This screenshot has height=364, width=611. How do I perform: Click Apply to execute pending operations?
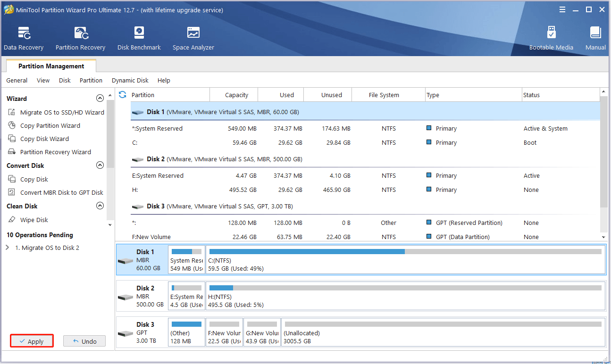coord(32,341)
